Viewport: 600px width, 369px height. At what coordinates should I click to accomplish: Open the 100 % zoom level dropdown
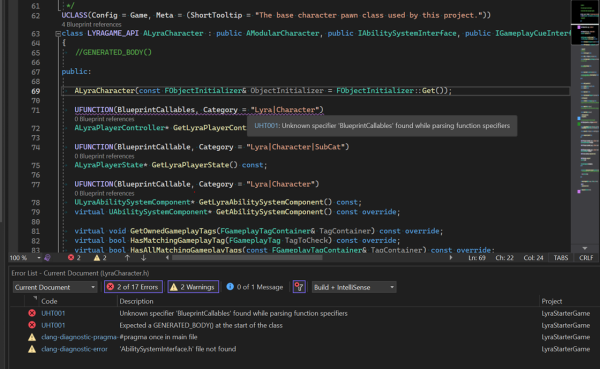tap(25, 258)
